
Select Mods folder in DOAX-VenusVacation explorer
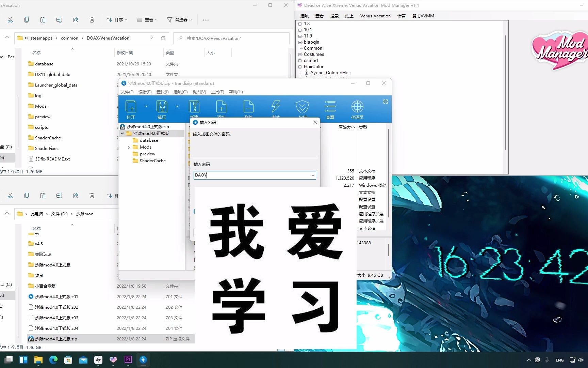pos(40,106)
